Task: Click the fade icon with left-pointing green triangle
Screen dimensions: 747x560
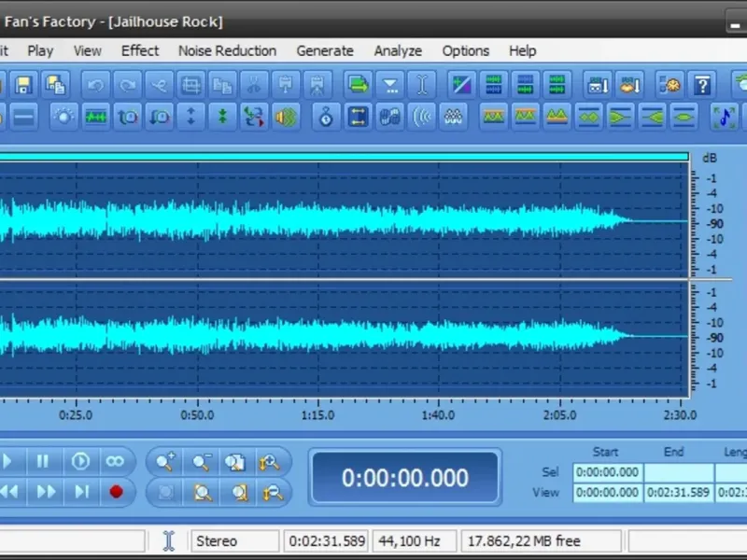Action: [652, 117]
